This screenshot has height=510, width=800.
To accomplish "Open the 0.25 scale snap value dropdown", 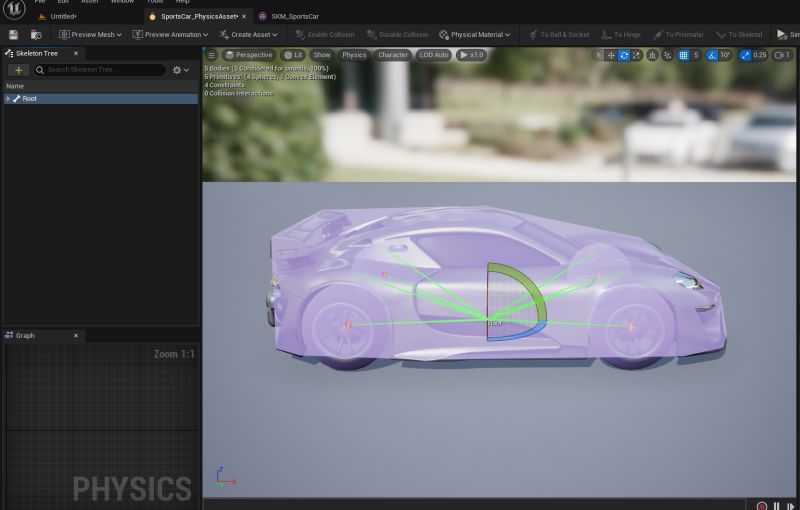I will coord(760,55).
